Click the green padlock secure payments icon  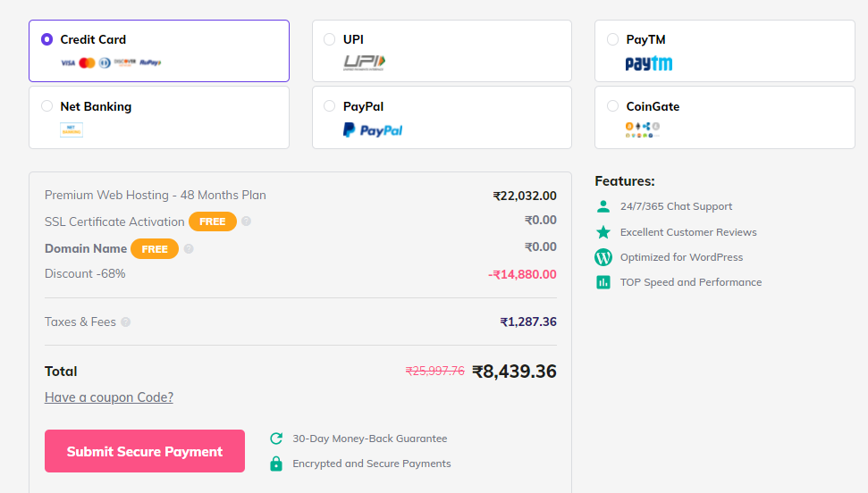pyautogui.click(x=276, y=464)
